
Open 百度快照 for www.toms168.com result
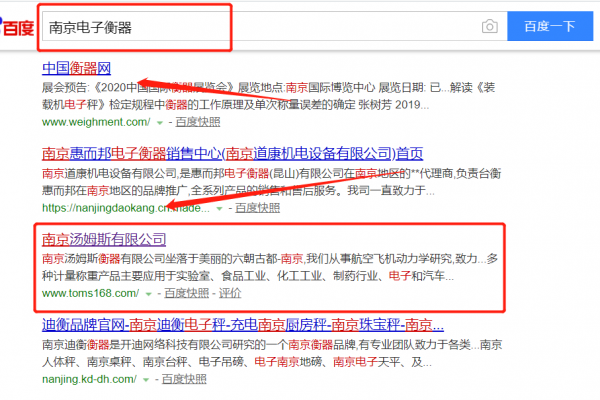coord(186,294)
